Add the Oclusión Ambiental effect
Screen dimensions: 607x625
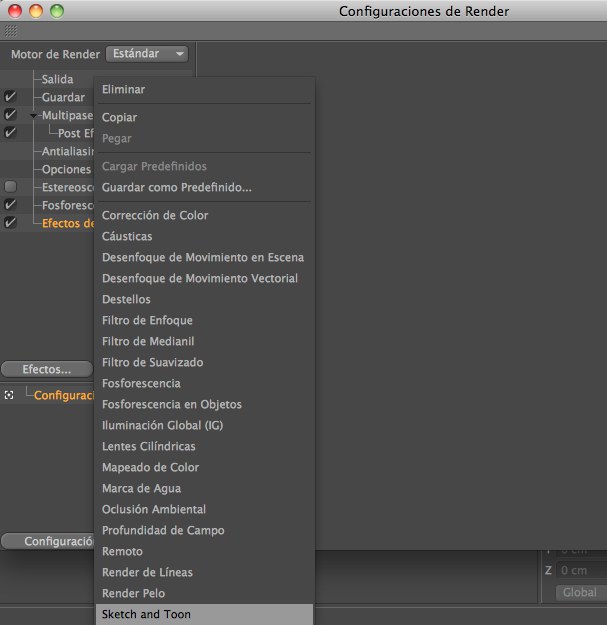153,509
